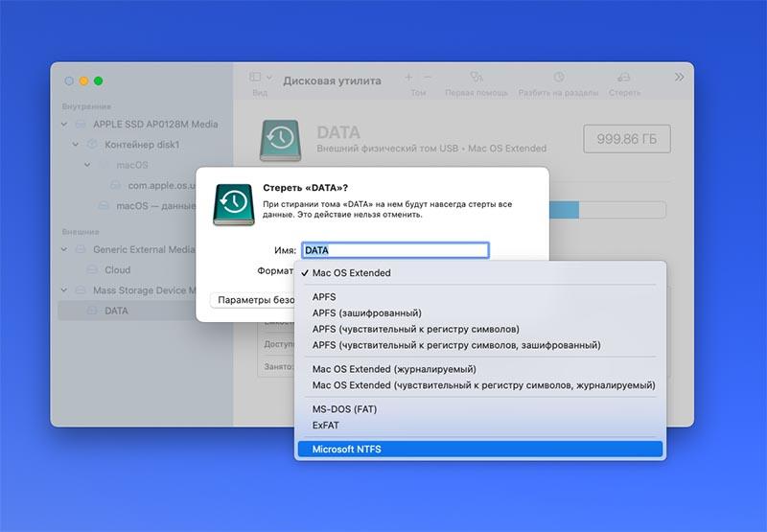
Task: Click the Partition toolbar icon
Action: coord(559,77)
